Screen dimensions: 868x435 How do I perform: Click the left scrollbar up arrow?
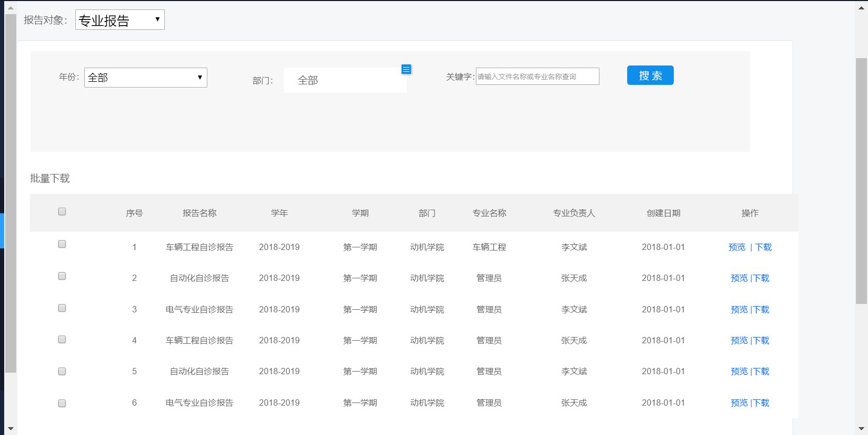10,8
